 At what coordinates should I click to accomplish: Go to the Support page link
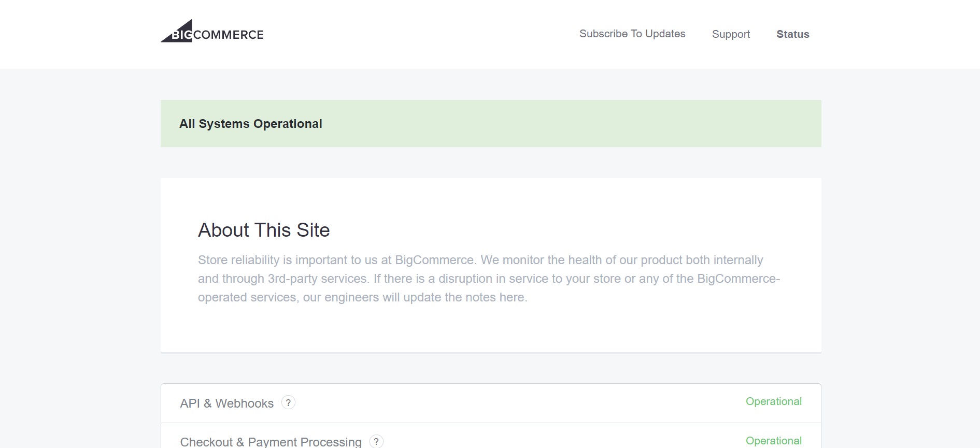pos(731,34)
